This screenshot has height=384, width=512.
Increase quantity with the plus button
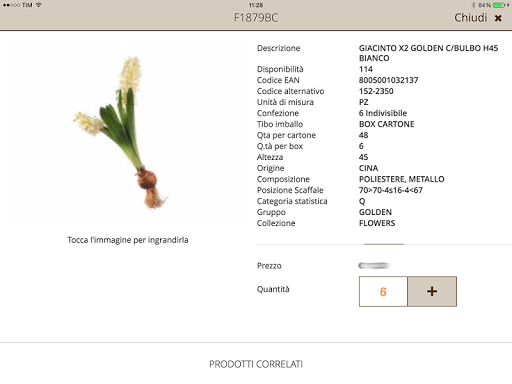[432, 291]
